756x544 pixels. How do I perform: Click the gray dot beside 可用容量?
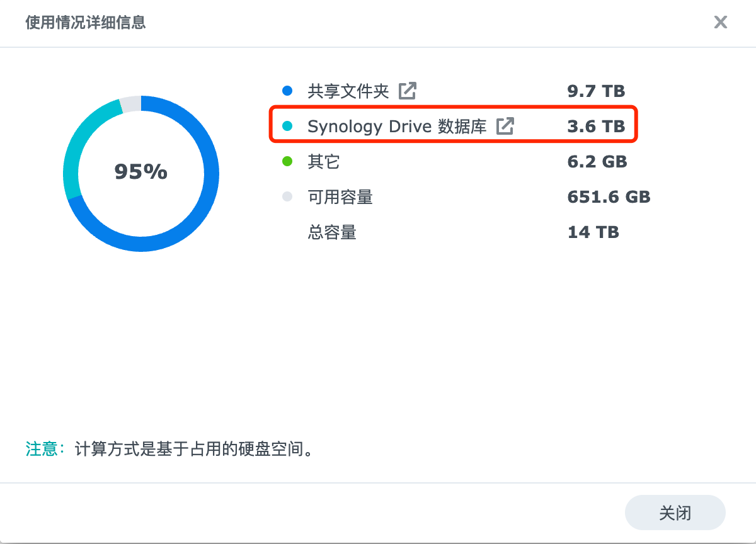287,197
